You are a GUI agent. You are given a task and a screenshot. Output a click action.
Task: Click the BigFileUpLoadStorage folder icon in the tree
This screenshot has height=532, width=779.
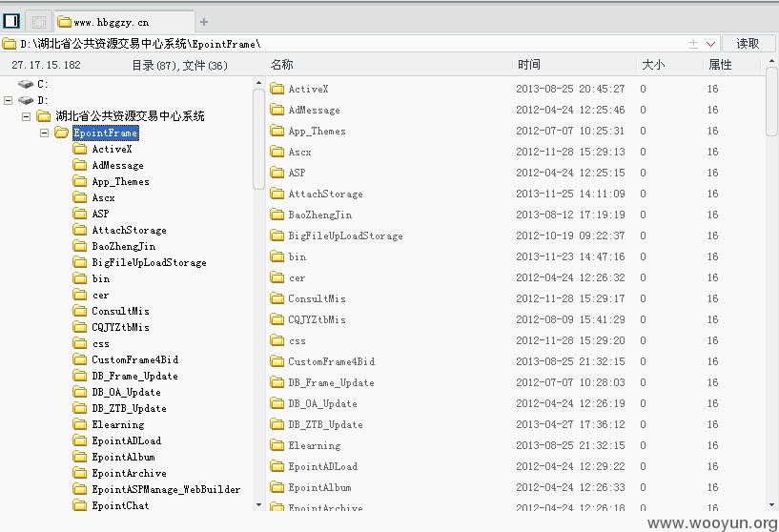point(79,262)
